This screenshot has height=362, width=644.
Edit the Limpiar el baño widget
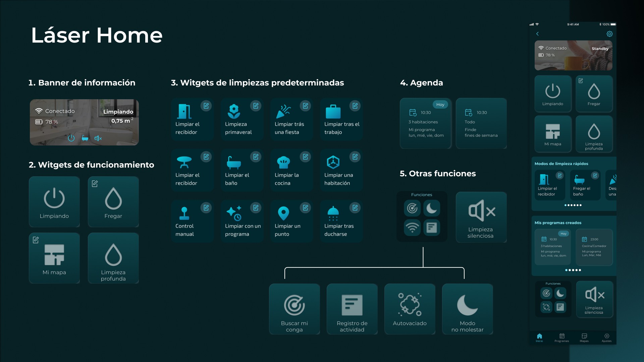(256, 157)
